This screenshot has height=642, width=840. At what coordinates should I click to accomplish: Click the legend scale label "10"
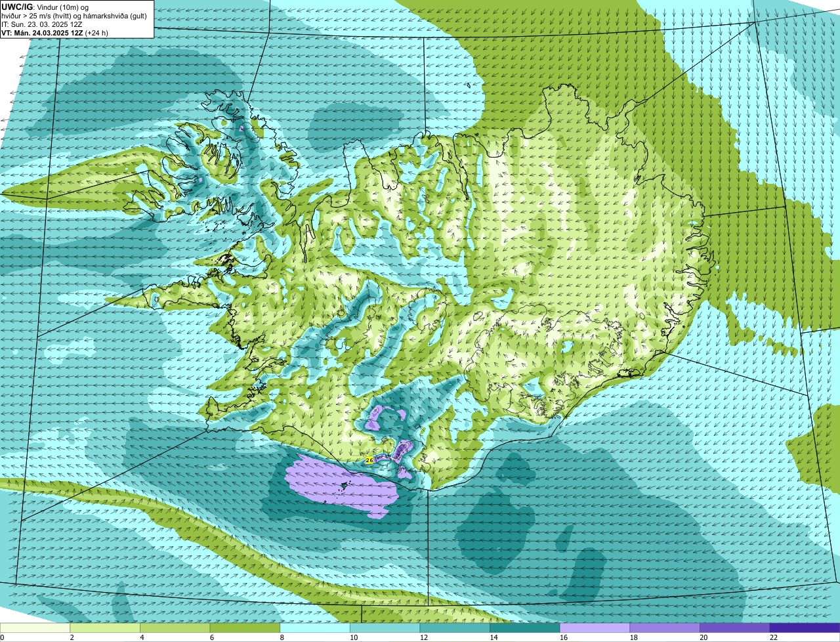click(354, 637)
